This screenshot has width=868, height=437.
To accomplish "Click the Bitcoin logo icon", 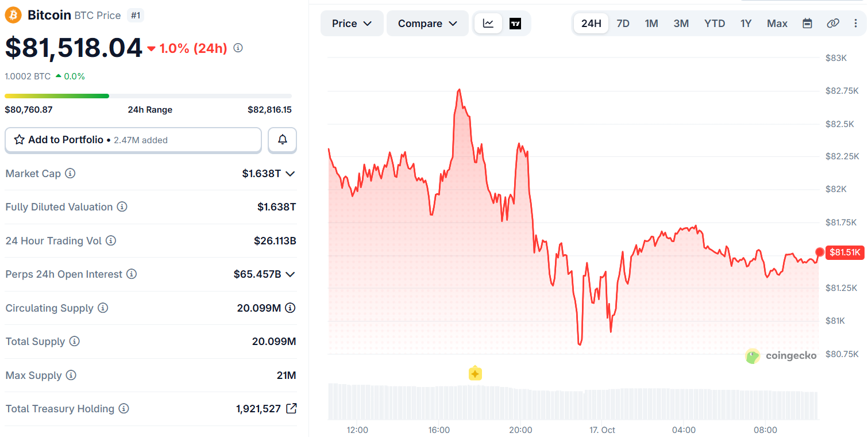I will (13, 15).
